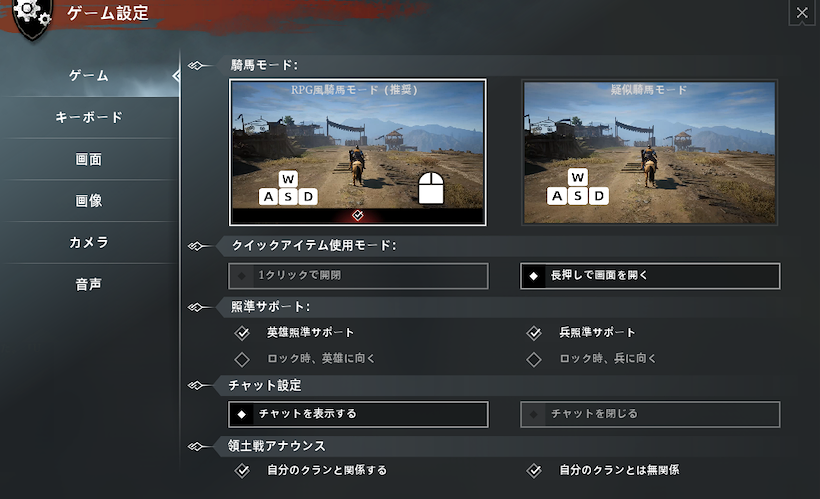Click the ornament icon beside チャット設定

pos(196,385)
